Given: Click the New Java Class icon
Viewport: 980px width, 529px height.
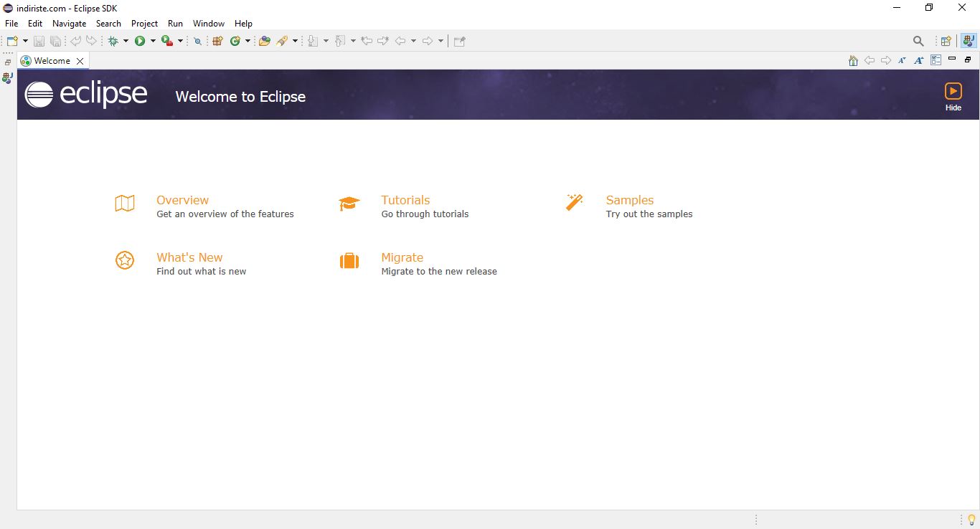Looking at the screenshot, I should pyautogui.click(x=235, y=42).
